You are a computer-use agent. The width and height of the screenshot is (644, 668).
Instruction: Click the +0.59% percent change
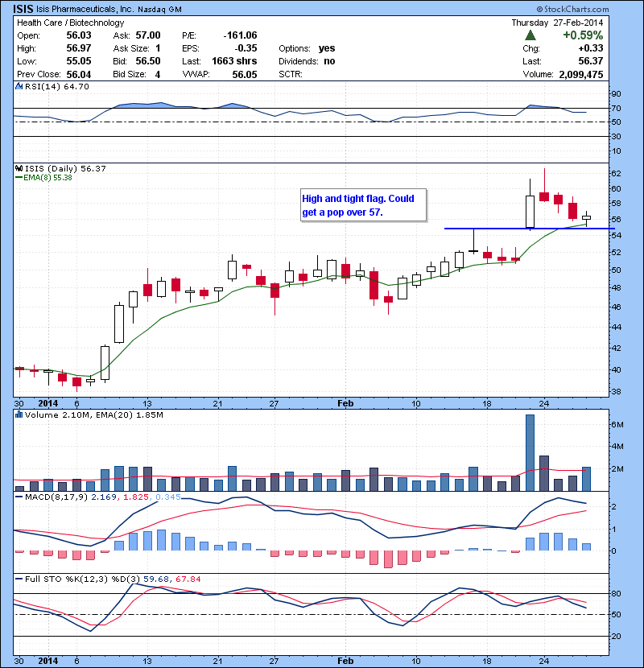coord(583,35)
